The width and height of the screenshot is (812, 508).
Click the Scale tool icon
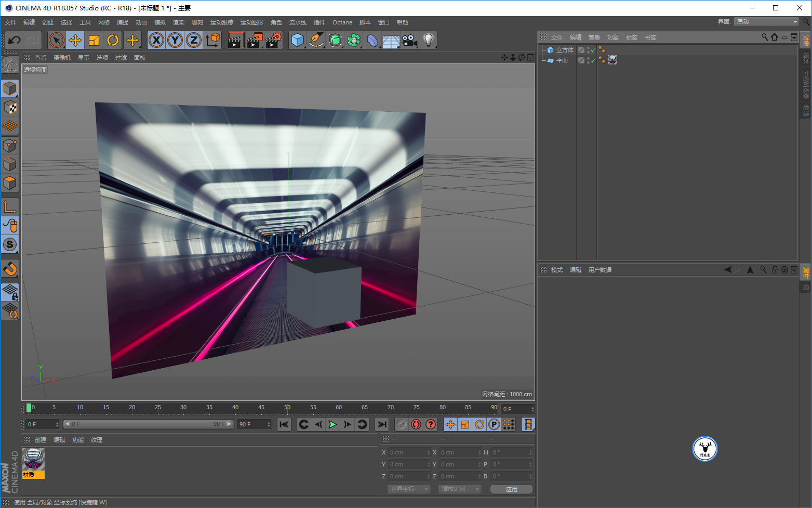point(94,40)
